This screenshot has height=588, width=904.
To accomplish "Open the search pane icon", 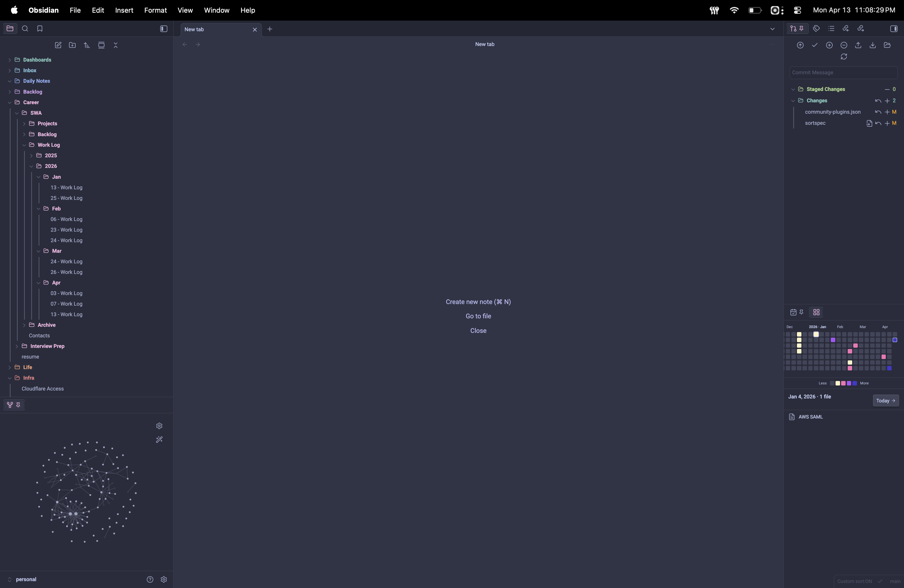I will 25,29.
